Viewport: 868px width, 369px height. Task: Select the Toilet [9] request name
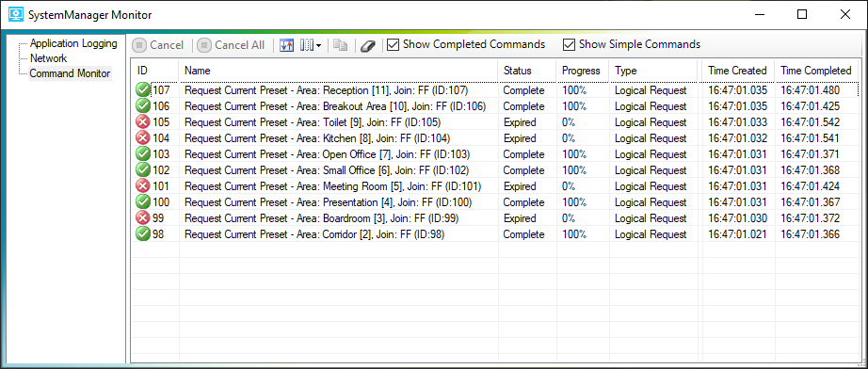click(313, 122)
